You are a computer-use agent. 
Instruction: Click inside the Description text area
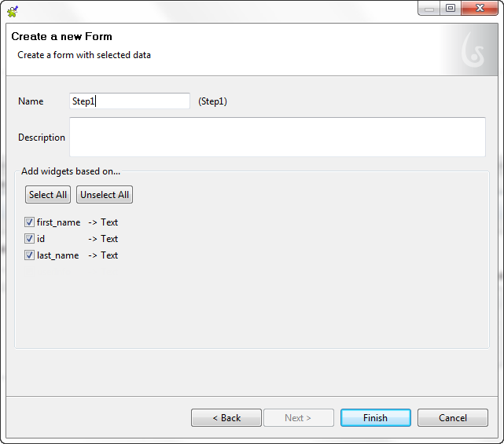(x=278, y=138)
